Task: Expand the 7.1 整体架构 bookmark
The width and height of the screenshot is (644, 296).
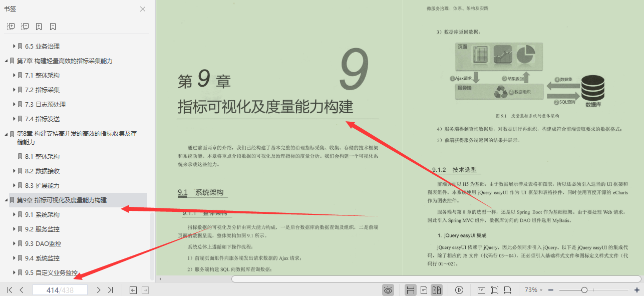Action: [x=14, y=75]
